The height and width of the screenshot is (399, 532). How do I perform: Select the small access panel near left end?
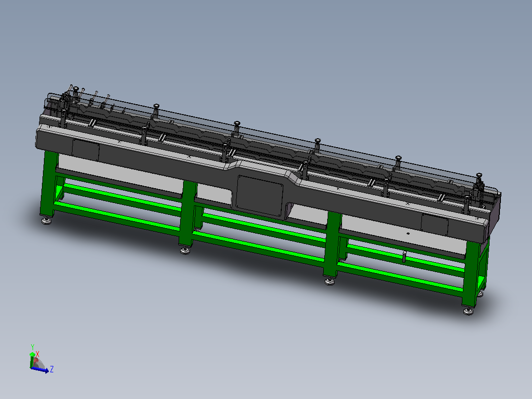coord(85,150)
